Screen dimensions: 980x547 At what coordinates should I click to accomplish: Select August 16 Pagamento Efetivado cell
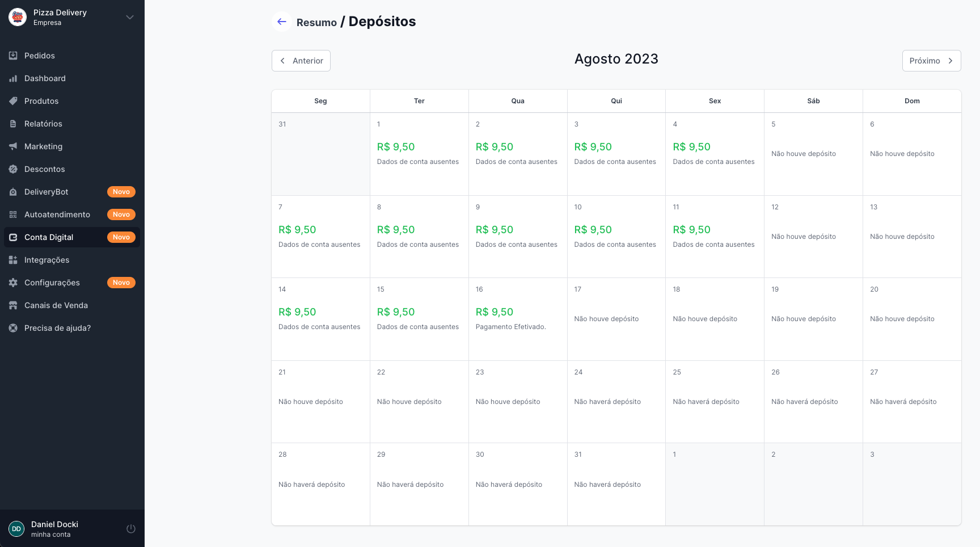[517, 319]
